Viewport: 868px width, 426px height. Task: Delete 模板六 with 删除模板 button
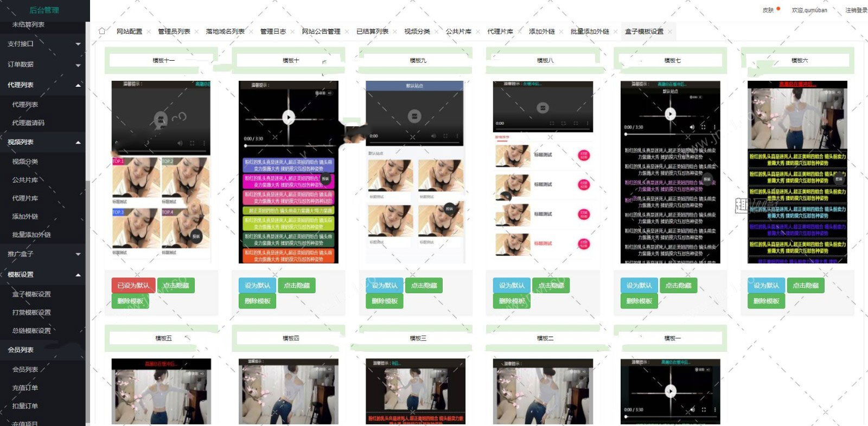[x=766, y=301]
